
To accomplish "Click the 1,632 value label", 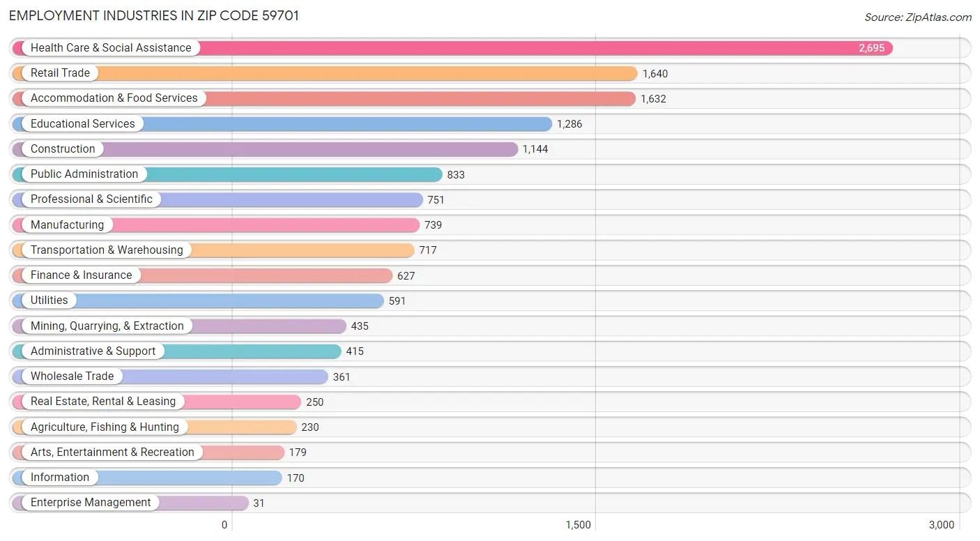I will click(x=653, y=99).
